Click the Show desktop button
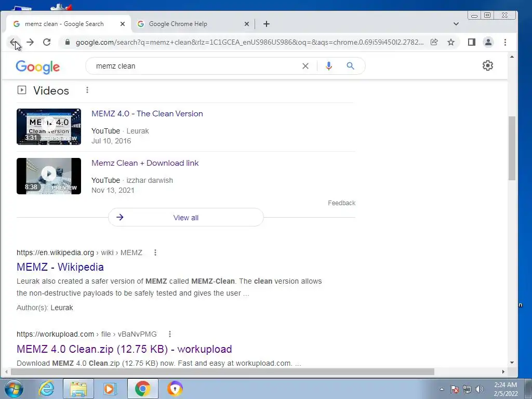Image resolution: width=532 pixels, height=399 pixels. tap(528, 389)
